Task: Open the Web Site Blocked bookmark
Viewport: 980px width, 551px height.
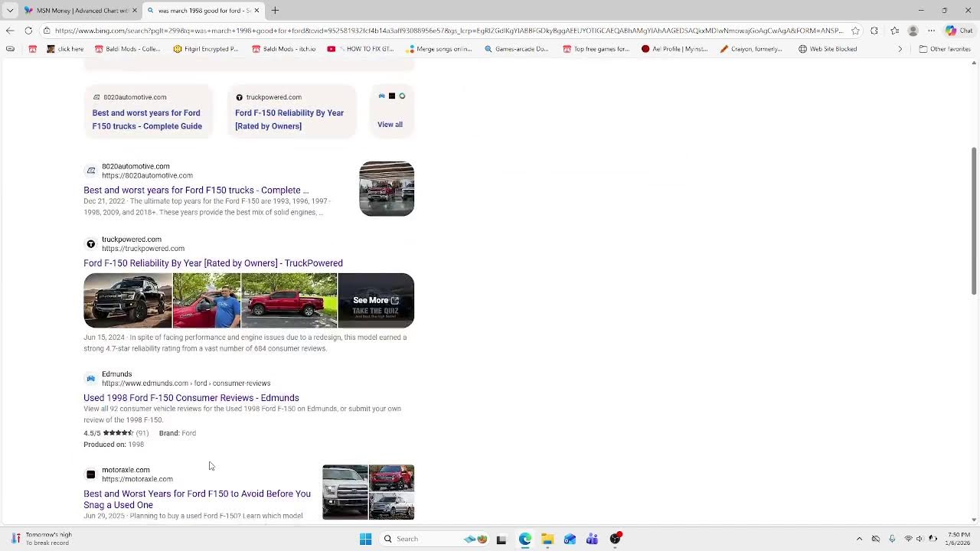Action: [x=828, y=49]
